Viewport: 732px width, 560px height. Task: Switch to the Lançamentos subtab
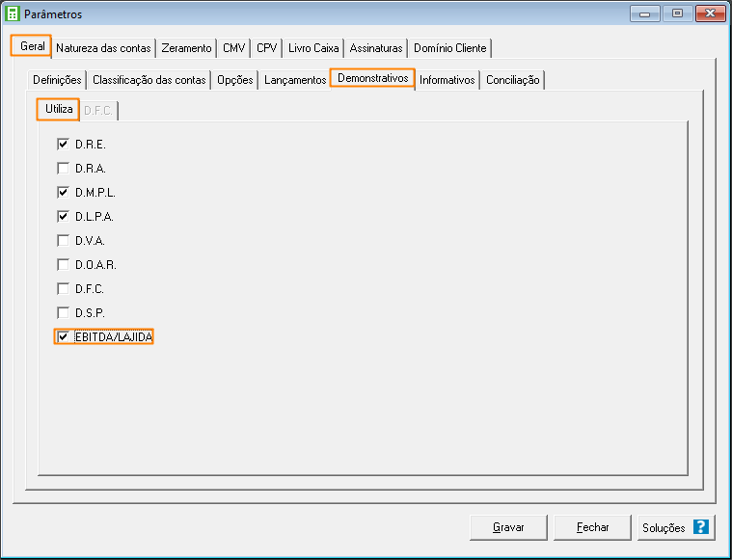pyautogui.click(x=295, y=80)
